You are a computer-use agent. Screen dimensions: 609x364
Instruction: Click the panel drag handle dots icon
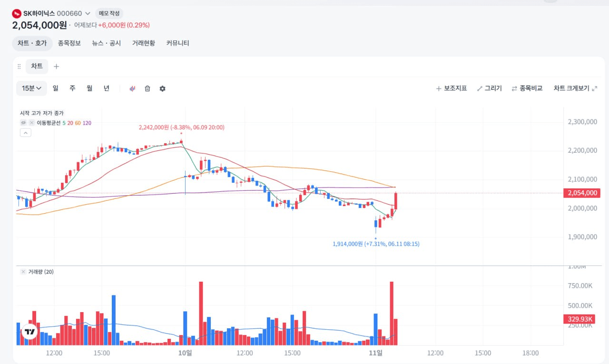coord(19,67)
